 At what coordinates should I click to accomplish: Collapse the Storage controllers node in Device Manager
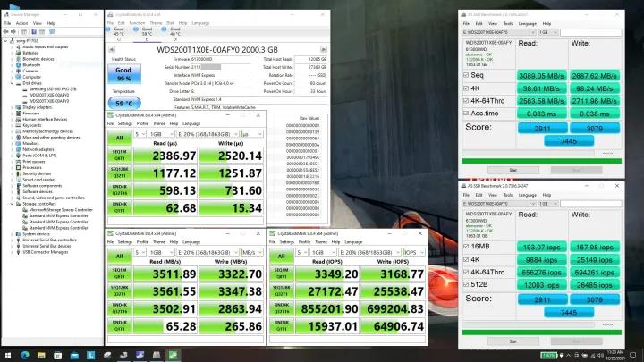click(x=13, y=204)
